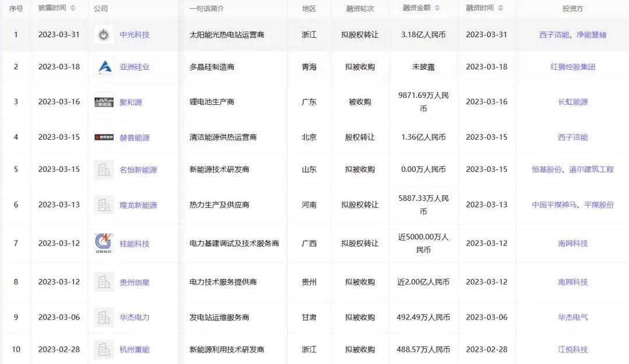Viewport: 629px width, 364px height.
Task: Open the 西子洁能 investor link
Action: pyautogui.click(x=571, y=137)
